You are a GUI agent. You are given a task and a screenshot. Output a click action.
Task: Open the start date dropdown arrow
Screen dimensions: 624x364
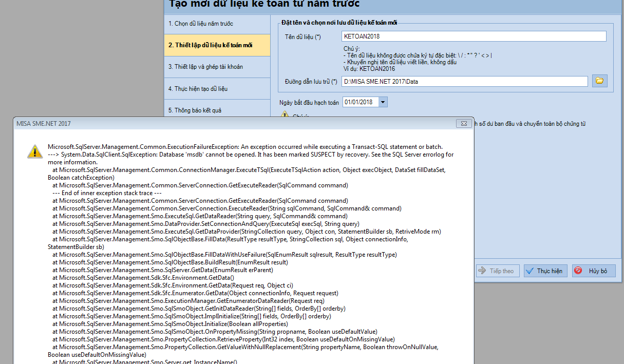[383, 102]
